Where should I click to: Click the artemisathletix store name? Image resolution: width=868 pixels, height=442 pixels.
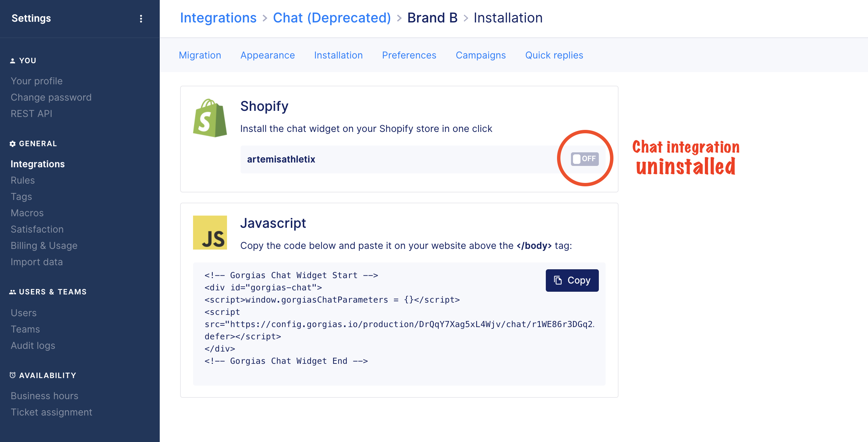(x=281, y=159)
